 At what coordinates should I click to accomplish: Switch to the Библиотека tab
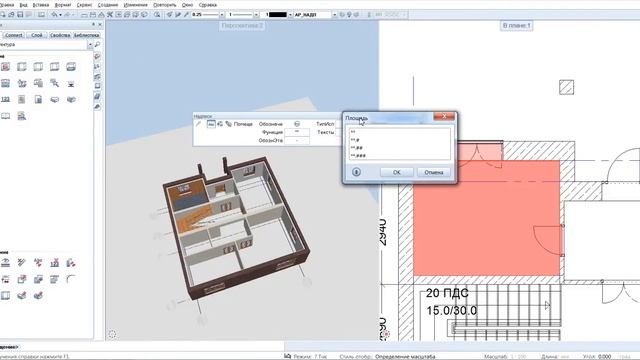(x=87, y=35)
